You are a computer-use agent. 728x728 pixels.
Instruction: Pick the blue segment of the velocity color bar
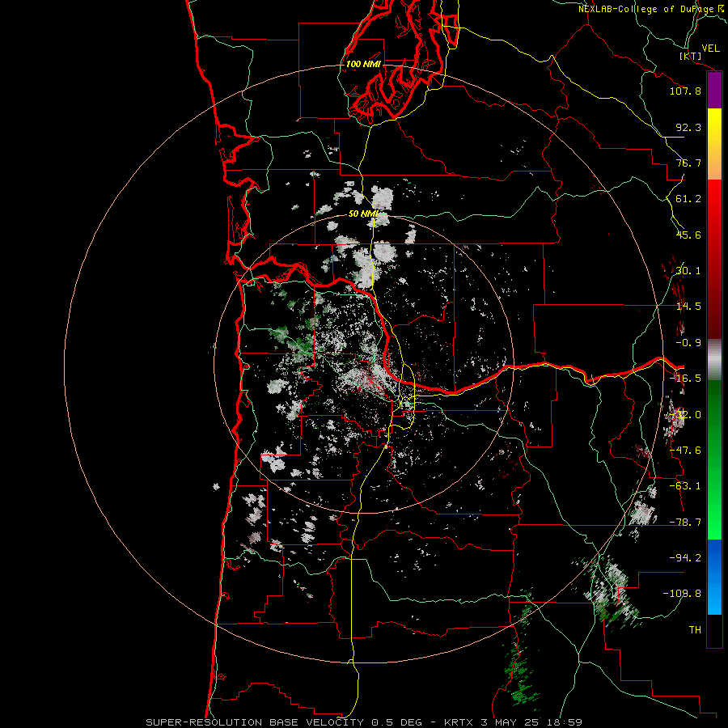click(x=714, y=577)
